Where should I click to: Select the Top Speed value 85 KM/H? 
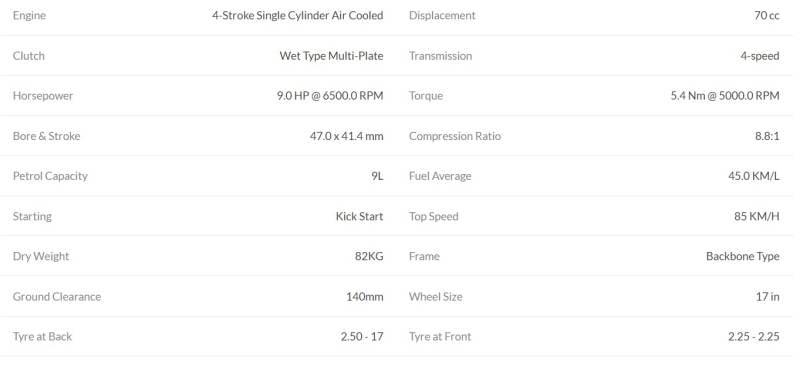[x=757, y=216]
